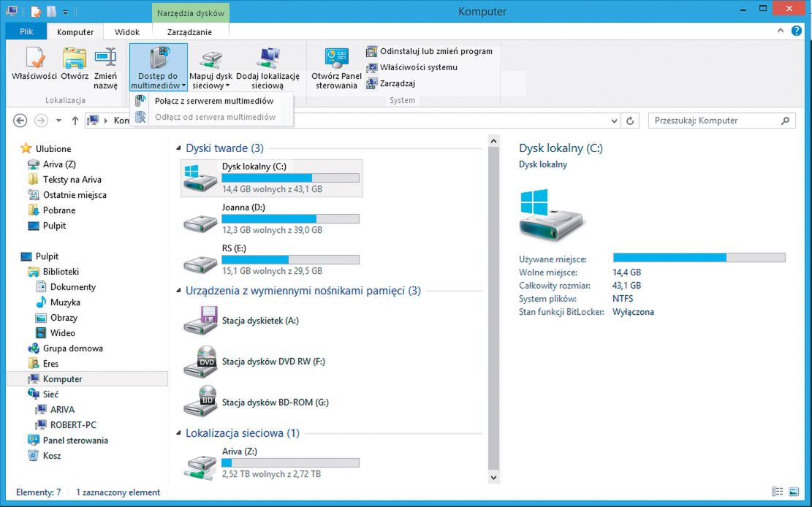Click the Forward navigation arrow
The width and height of the screenshot is (812, 507).
point(41,121)
